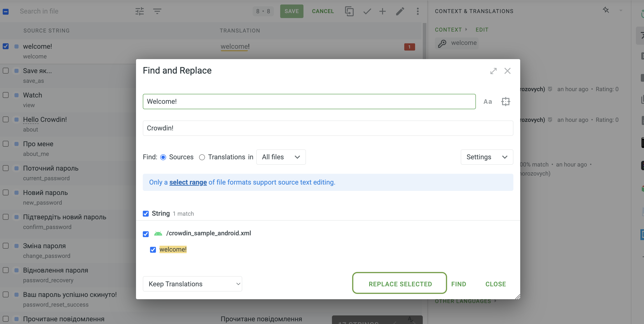
Task: Toggle the match whole phrase icon
Action: (505, 102)
